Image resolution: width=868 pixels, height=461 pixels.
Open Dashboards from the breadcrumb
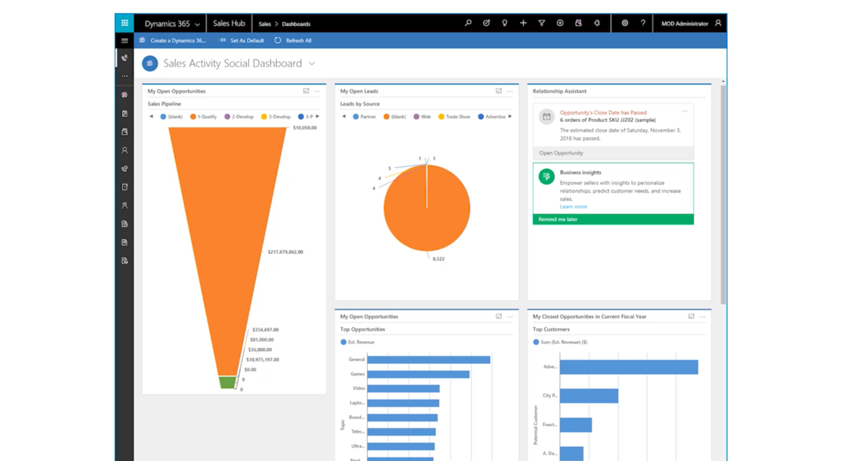click(x=297, y=24)
